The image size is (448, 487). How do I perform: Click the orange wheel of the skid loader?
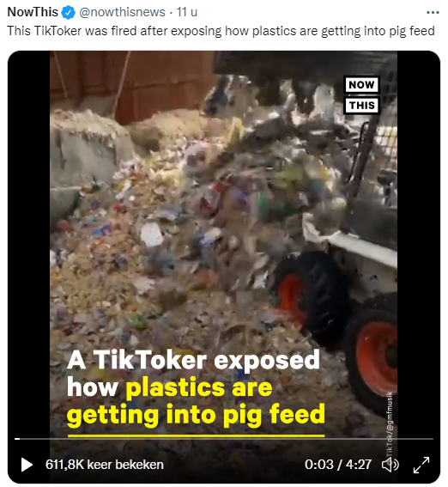point(376,354)
